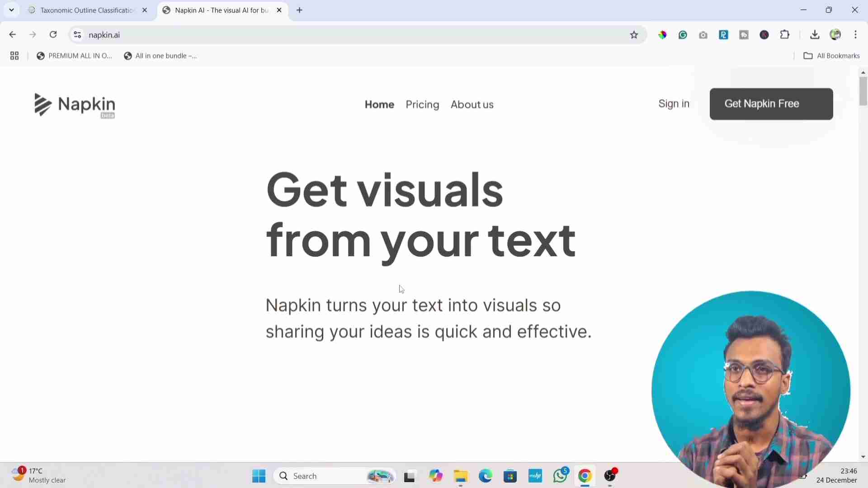
Task: Reload the napkin.ai page
Action: click(53, 35)
